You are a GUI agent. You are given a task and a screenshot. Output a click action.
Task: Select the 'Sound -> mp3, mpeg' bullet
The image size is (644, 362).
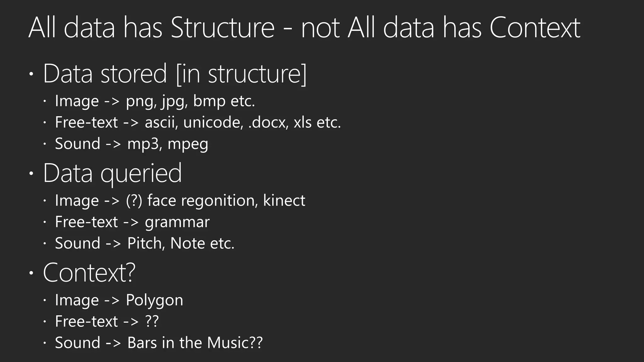click(x=132, y=144)
